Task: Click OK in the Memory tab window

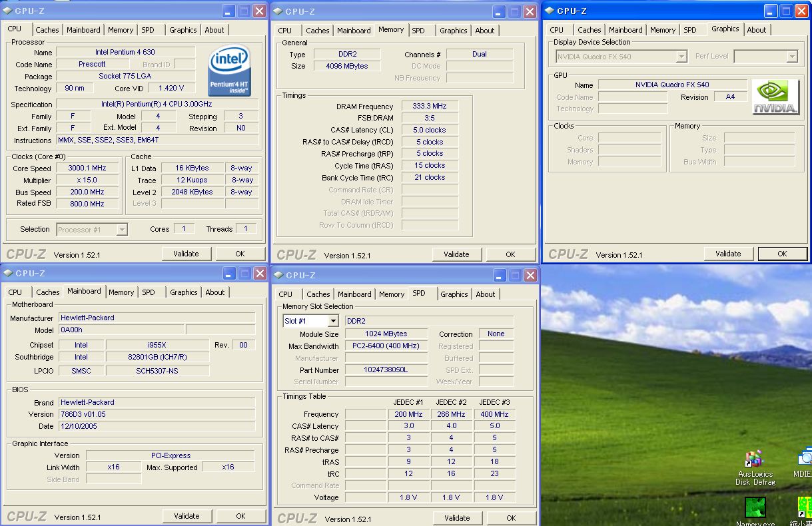Action: [510, 254]
